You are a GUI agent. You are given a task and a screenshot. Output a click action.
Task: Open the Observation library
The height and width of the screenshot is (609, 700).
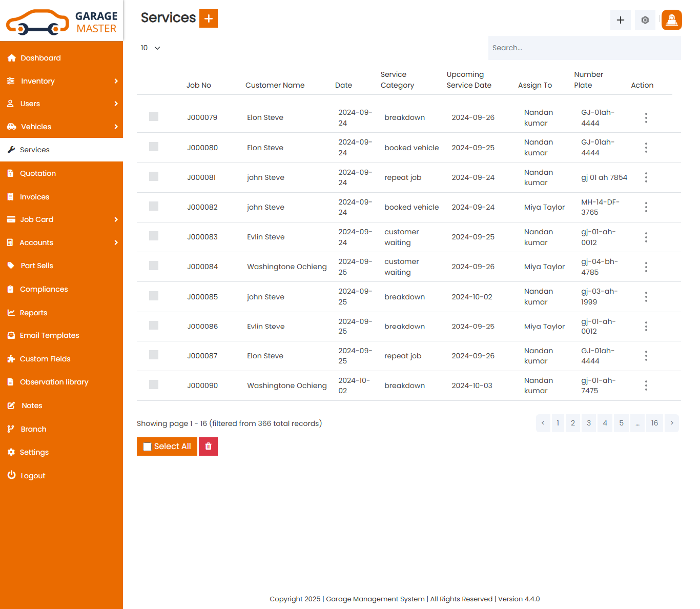54,382
